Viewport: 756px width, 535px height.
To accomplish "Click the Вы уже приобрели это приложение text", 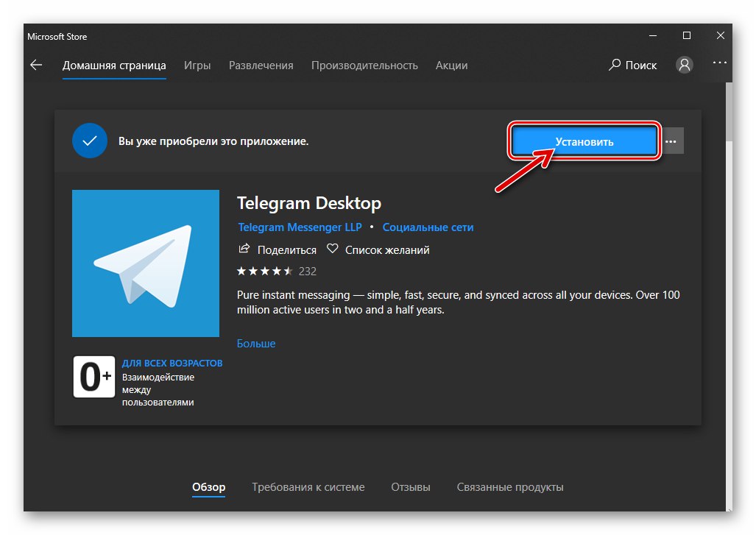I will coord(213,141).
